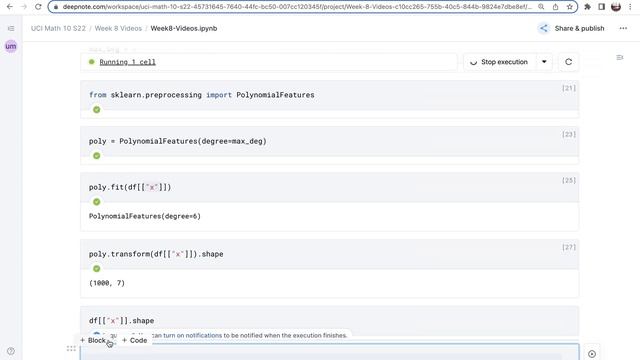Viewport: 640px width, 360px height.
Task: Open the Chrome profile avatar
Action: [x=616, y=7]
